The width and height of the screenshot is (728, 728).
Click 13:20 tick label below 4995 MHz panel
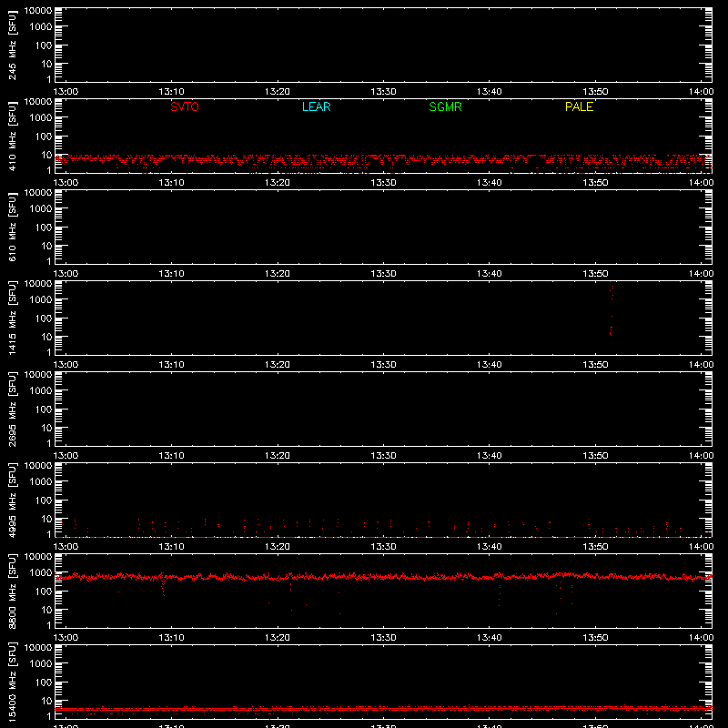(278, 547)
